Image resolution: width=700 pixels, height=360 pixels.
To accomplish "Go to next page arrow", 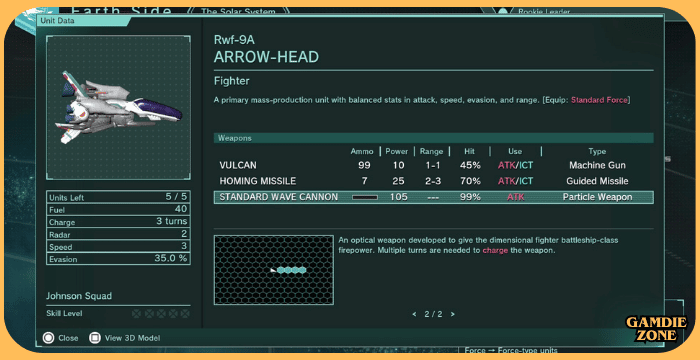I will click(x=453, y=314).
